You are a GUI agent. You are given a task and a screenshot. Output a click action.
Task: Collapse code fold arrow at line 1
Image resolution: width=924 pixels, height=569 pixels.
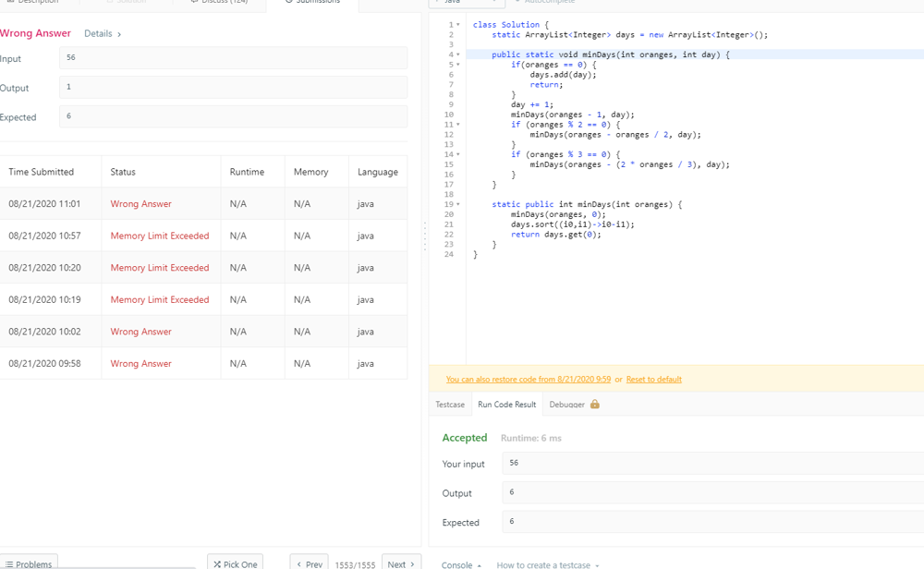[x=458, y=25]
